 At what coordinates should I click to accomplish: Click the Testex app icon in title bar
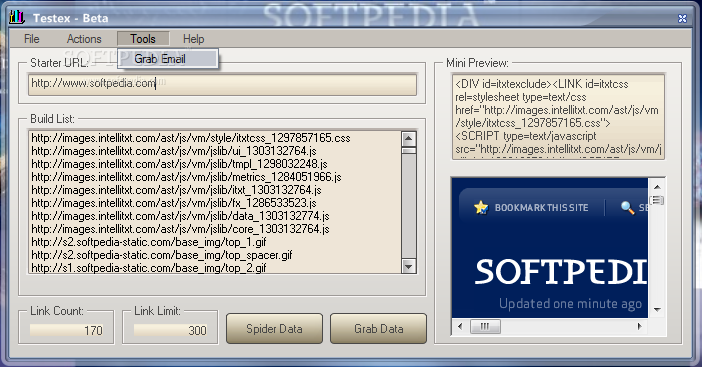(17, 17)
